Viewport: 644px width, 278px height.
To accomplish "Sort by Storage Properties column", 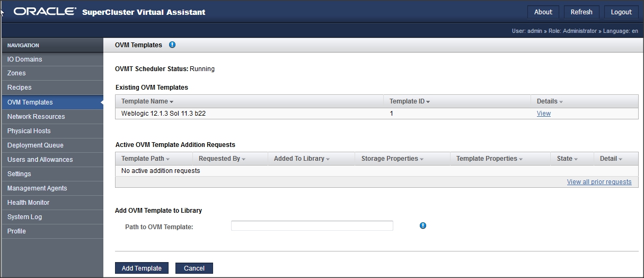I will (422, 159).
